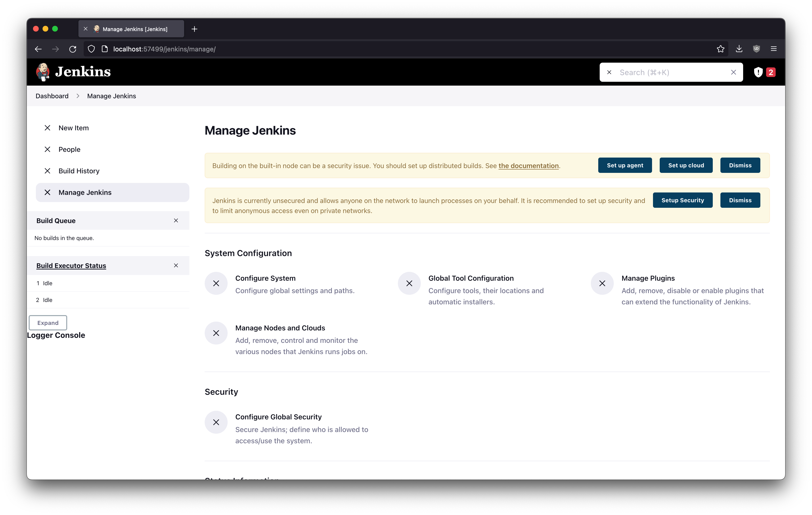
Task: Click the Configure Global Security icon
Action: coord(216,422)
